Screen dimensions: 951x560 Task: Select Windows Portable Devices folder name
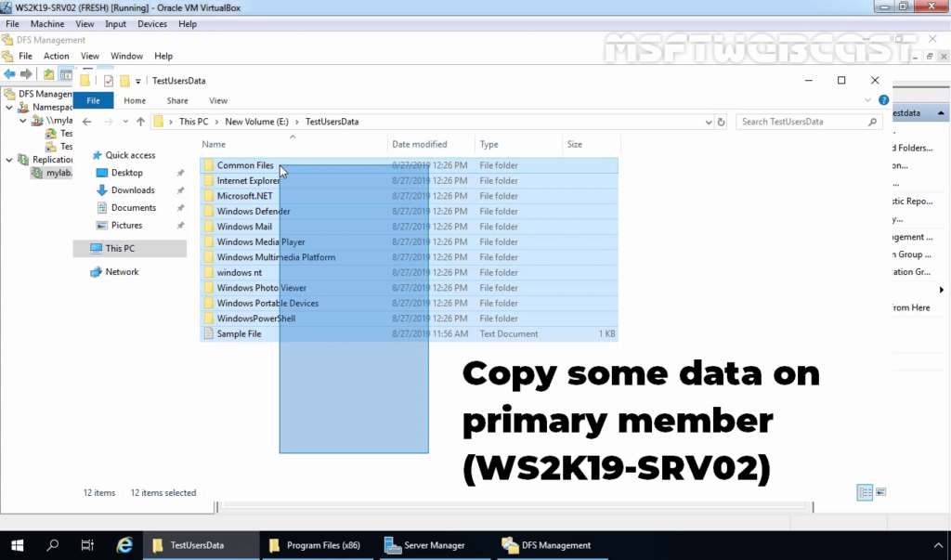point(267,303)
